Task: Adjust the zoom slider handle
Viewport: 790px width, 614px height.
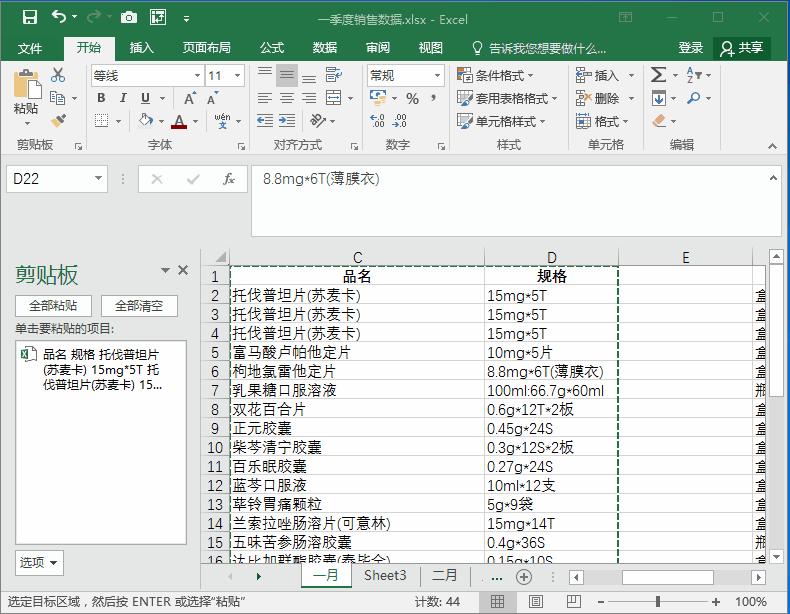Action: click(x=657, y=601)
